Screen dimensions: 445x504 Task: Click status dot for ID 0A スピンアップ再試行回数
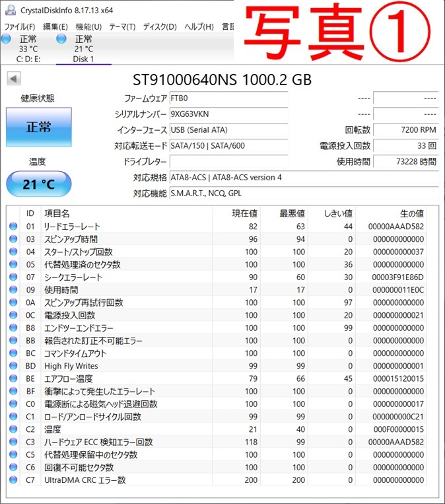[13, 303]
